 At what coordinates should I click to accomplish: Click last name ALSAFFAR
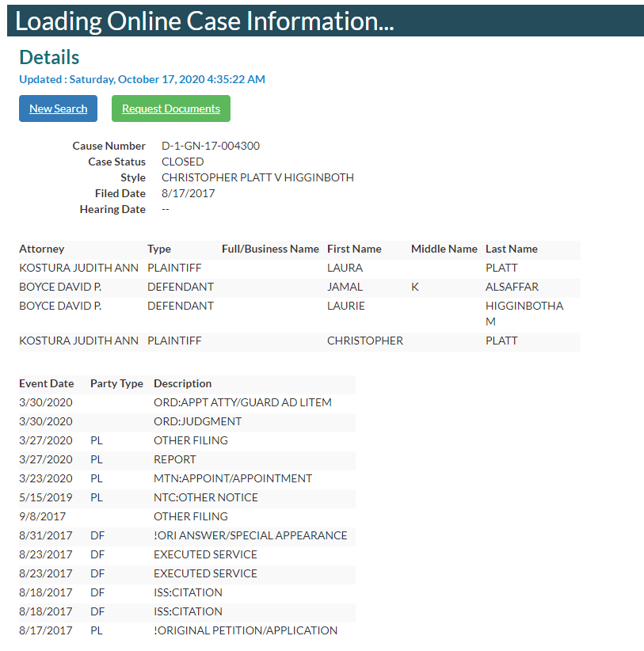pyautogui.click(x=512, y=287)
